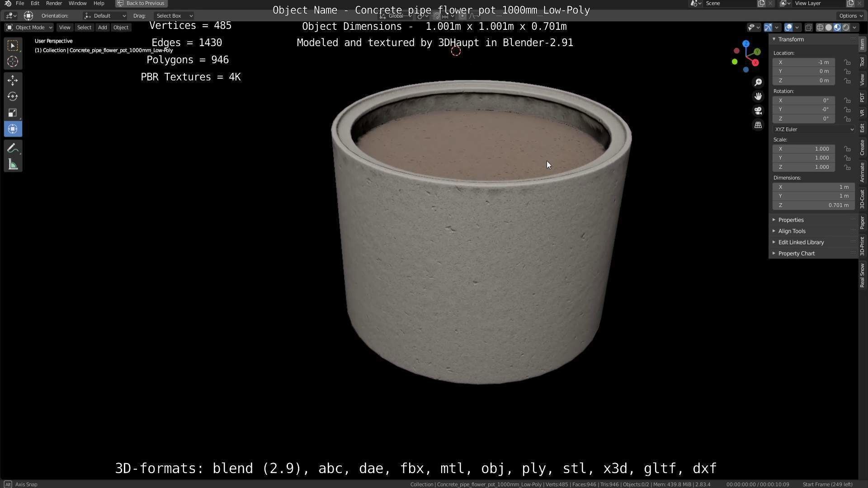
Task: Select the Move tool
Action: [13, 81]
